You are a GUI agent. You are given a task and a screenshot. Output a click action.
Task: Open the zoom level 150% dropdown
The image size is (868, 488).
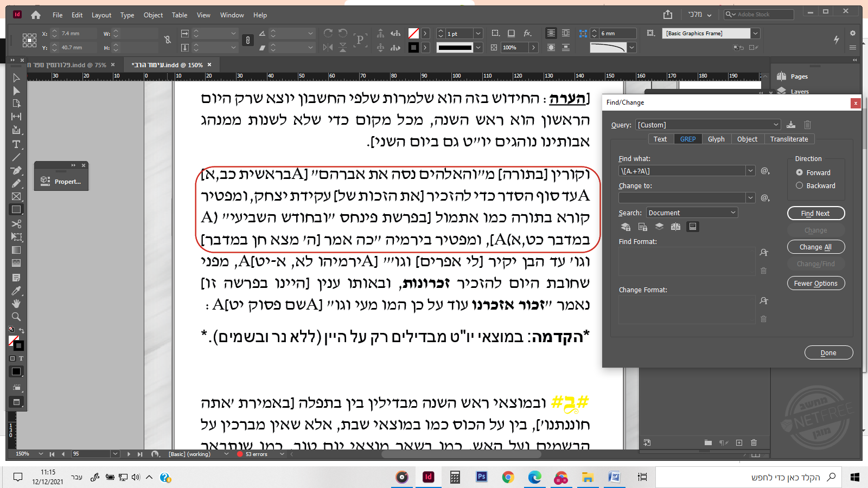click(40, 454)
